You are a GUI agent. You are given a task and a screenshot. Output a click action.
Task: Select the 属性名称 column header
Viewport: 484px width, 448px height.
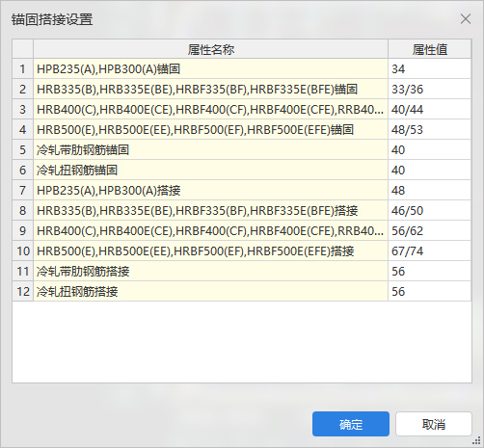pos(211,49)
